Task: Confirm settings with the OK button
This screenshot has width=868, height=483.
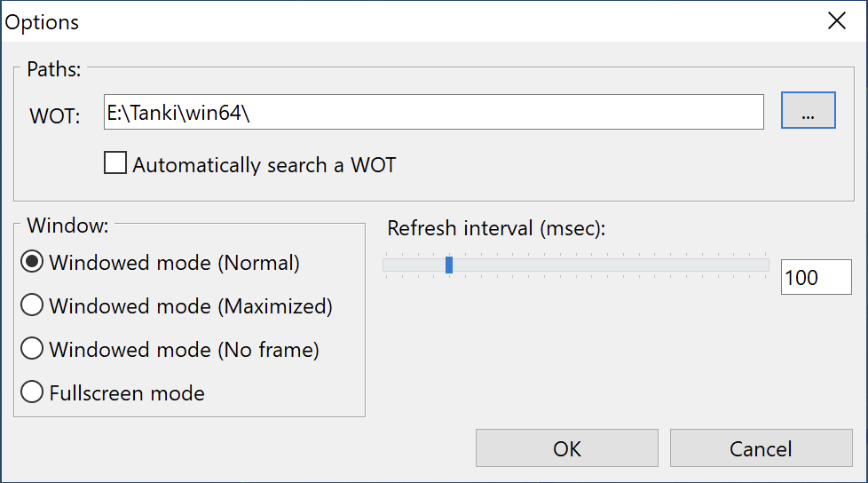Action: coord(566,448)
